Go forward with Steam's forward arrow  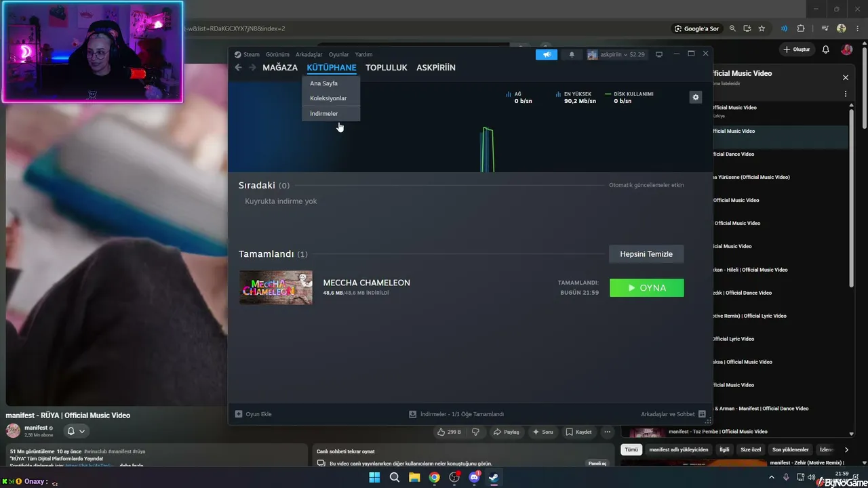click(x=252, y=67)
